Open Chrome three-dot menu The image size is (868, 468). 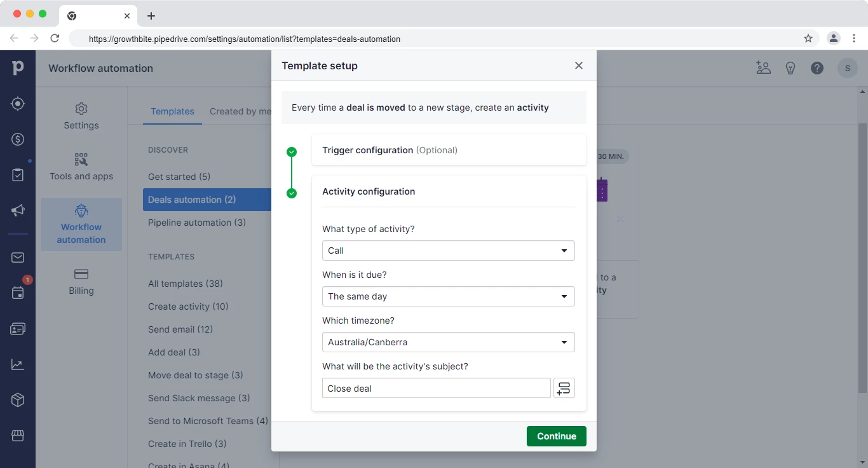click(854, 39)
